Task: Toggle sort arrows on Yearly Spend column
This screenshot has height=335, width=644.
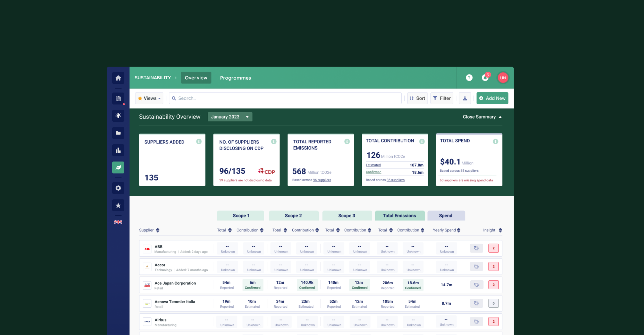Action: 459,230
